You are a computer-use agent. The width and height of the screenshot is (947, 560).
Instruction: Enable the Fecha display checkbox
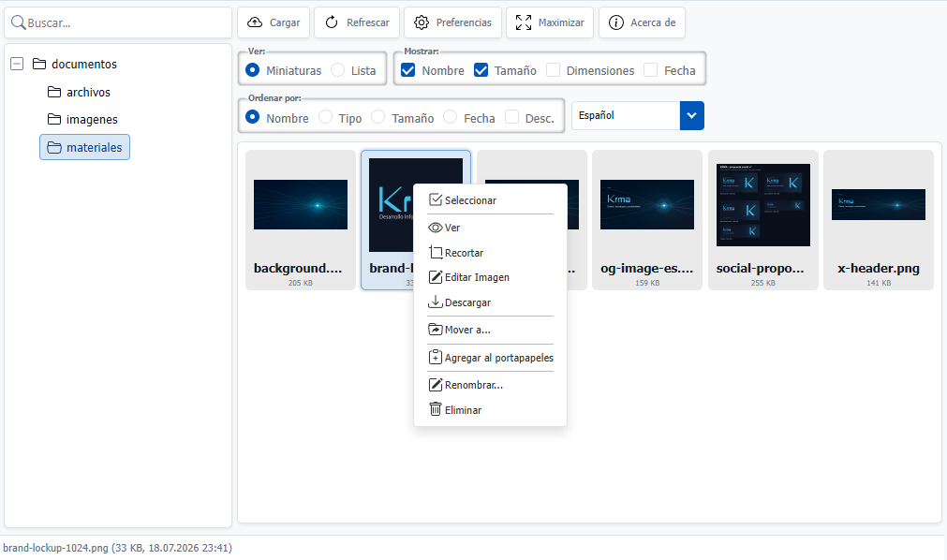650,70
